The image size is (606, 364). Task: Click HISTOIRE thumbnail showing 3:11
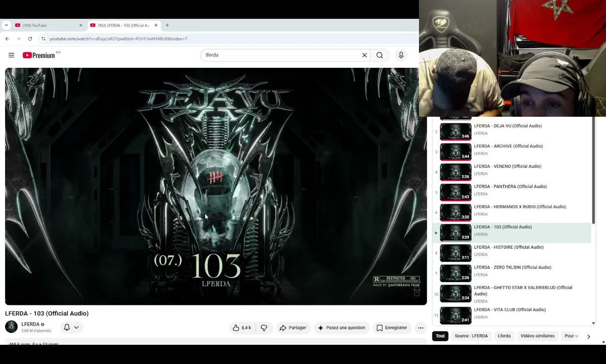456,253
